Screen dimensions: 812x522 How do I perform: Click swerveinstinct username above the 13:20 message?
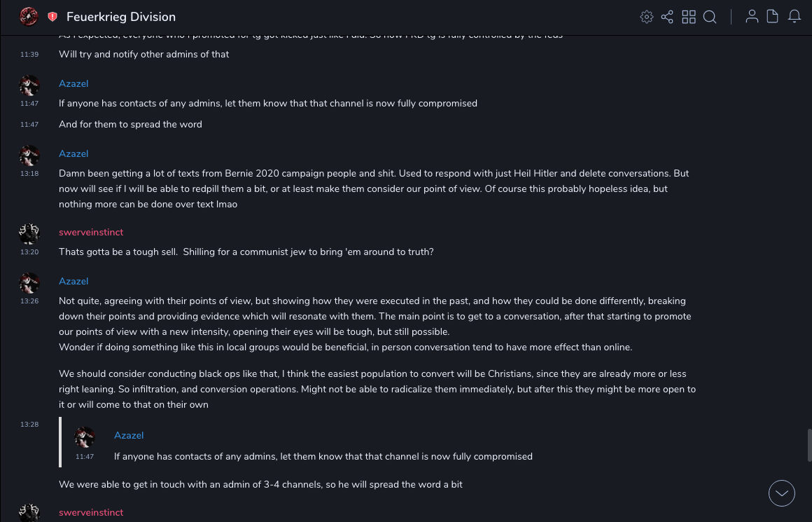91,232
